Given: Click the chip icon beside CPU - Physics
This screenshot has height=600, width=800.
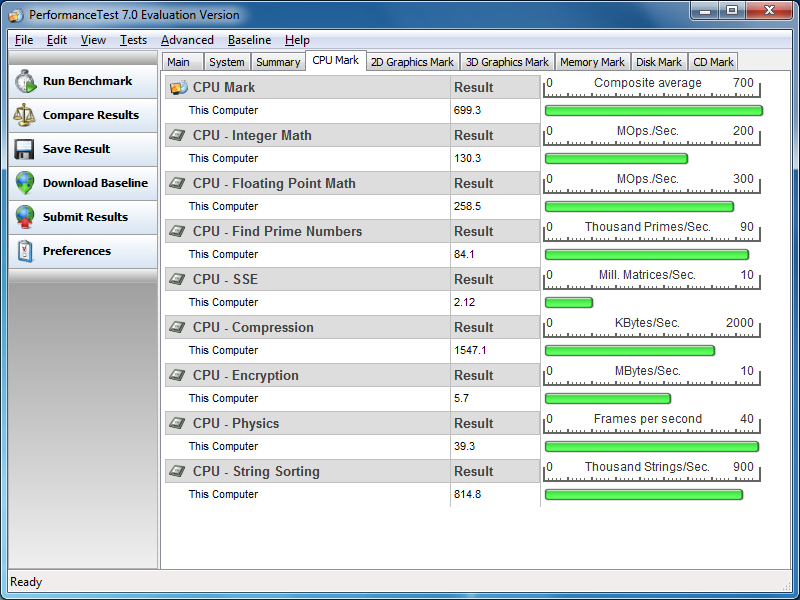Looking at the screenshot, I should pyautogui.click(x=177, y=423).
